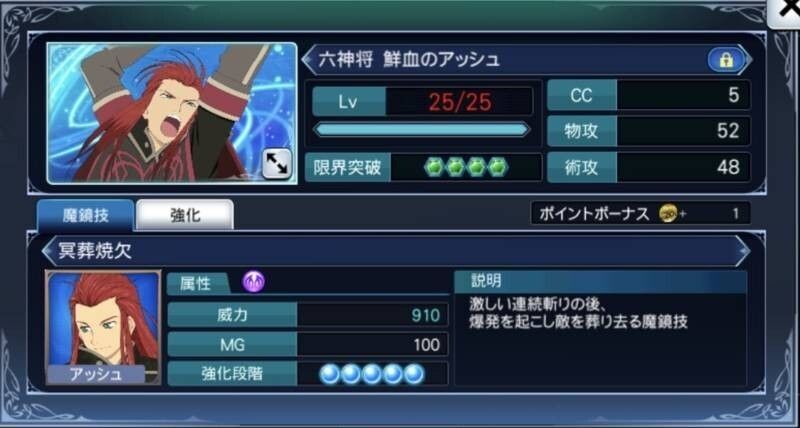
Task: Select the last green limit break gem
Action: pyautogui.click(x=497, y=167)
